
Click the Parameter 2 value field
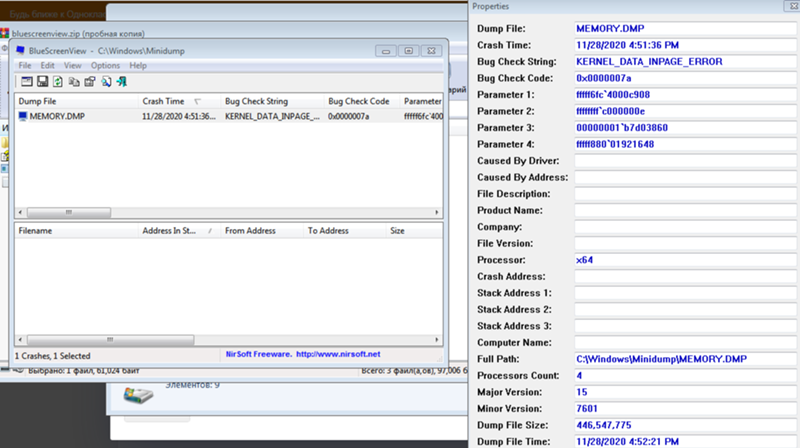point(685,111)
